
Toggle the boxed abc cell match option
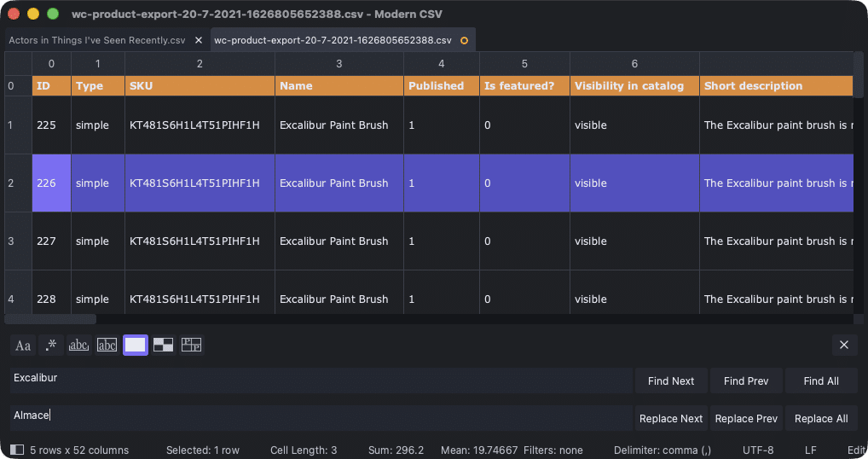point(107,346)
